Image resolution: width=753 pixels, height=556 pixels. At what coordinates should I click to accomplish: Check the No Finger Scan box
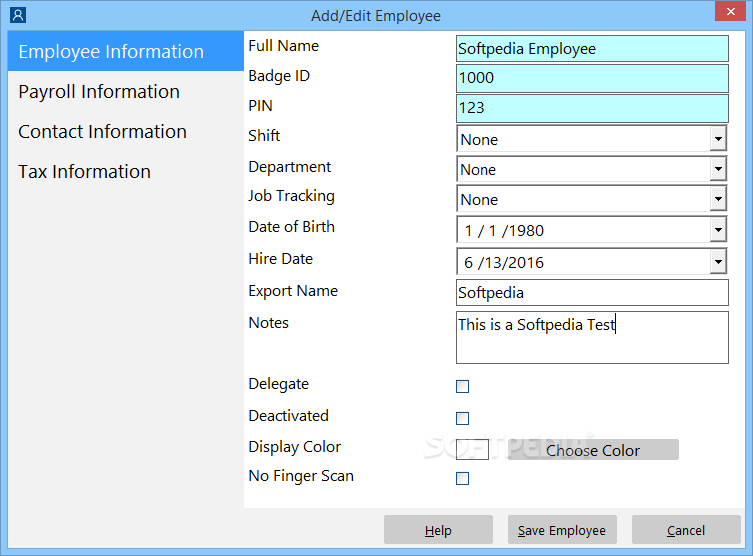[x=462, y=478]
